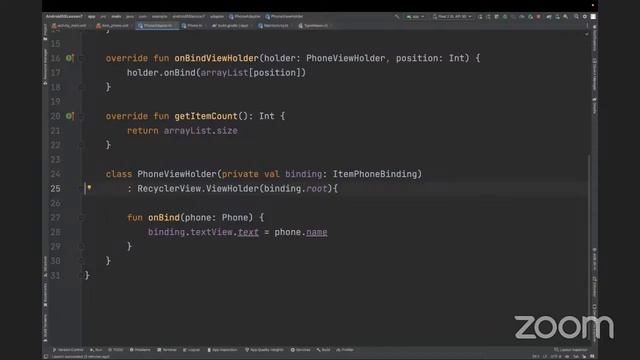Click the PhoneViewHolder breadcrumb in navigation bar

pyautogui.click(x=284, y=17)
